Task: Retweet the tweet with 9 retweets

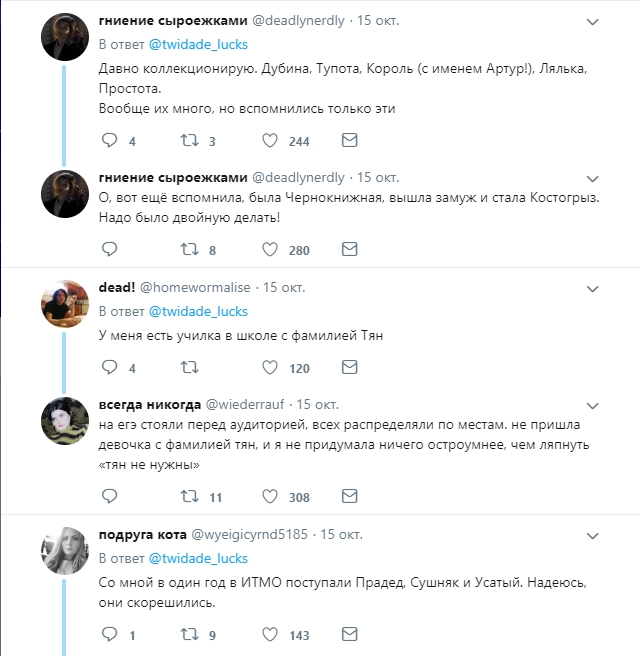Action: pos(190,634)
